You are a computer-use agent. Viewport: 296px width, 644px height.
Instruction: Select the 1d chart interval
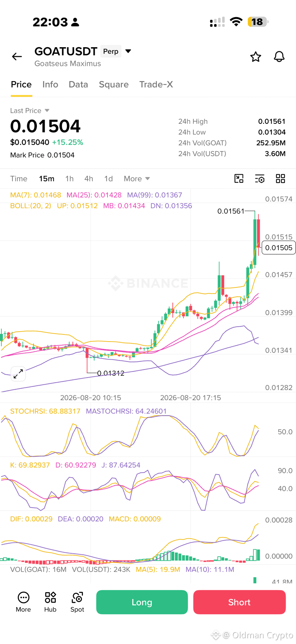tap(108, 179)
